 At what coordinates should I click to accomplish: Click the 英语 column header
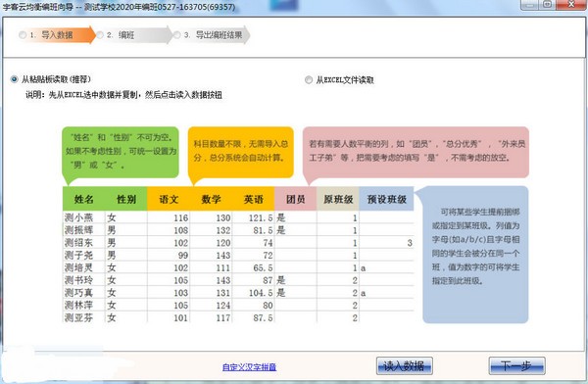point(254,199)
